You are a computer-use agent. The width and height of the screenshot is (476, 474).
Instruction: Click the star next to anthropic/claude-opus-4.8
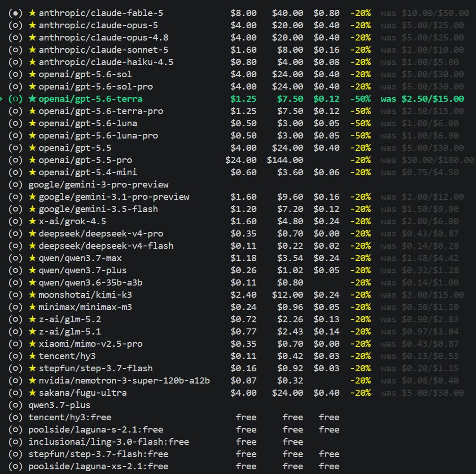[32, 37]
